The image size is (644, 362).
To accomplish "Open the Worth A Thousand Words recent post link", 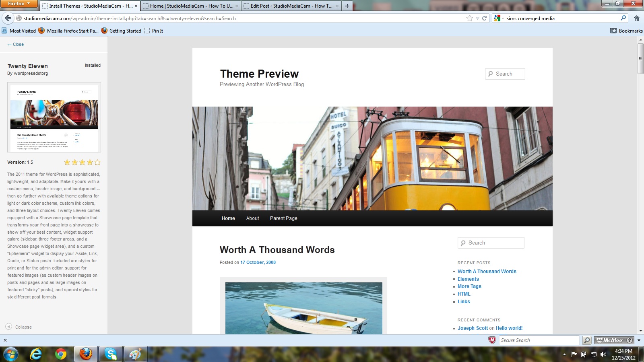I will pos(487,271).
